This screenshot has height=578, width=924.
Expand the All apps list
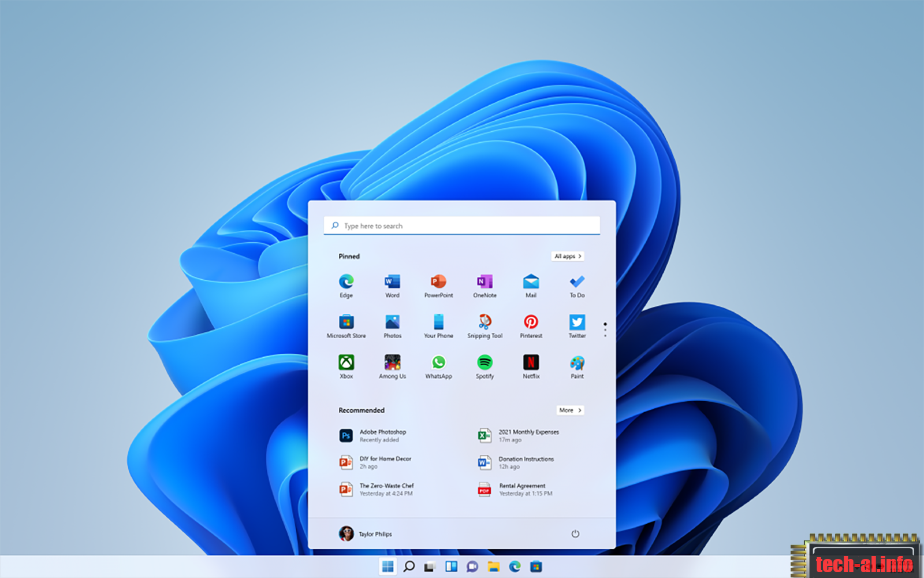pos(568,256)
